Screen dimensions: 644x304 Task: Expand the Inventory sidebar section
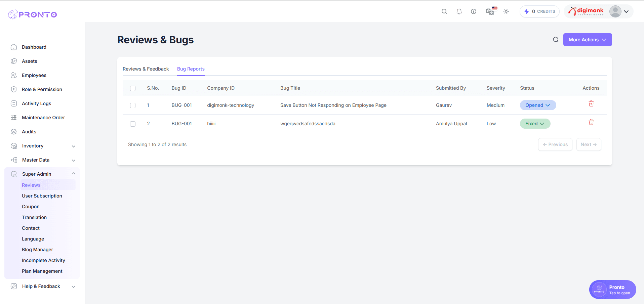(x=74, y=146)
